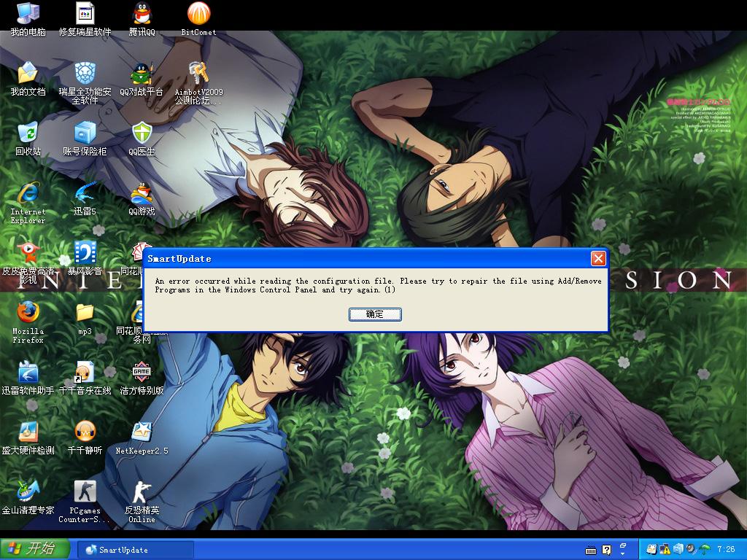This screenshot has height=560, width=747.
Task: Open the language bar help icon
Action: click(x=606, y=550)
